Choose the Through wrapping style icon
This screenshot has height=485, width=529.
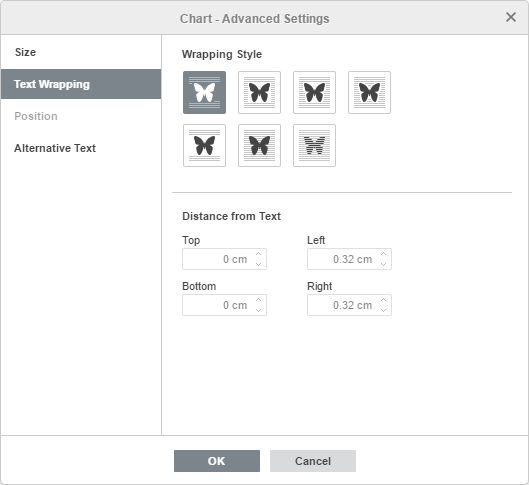tap(369, 92)
